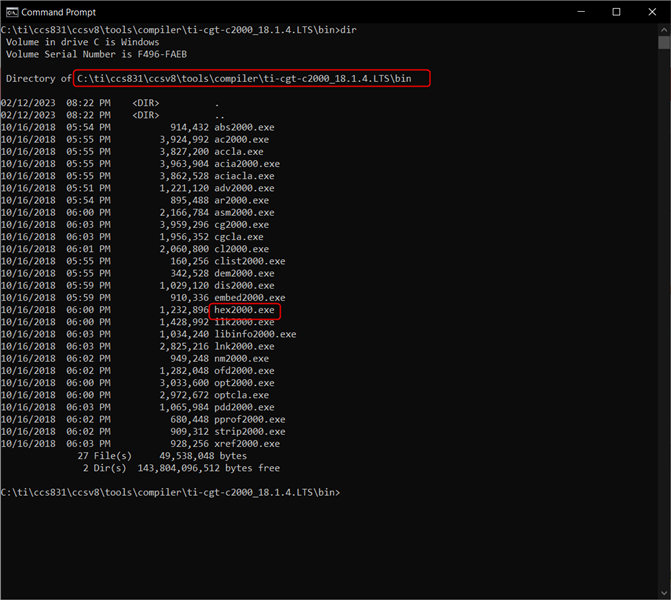
Task: Click the abs2000.exe file name
Action: click(x=244, y=128)
